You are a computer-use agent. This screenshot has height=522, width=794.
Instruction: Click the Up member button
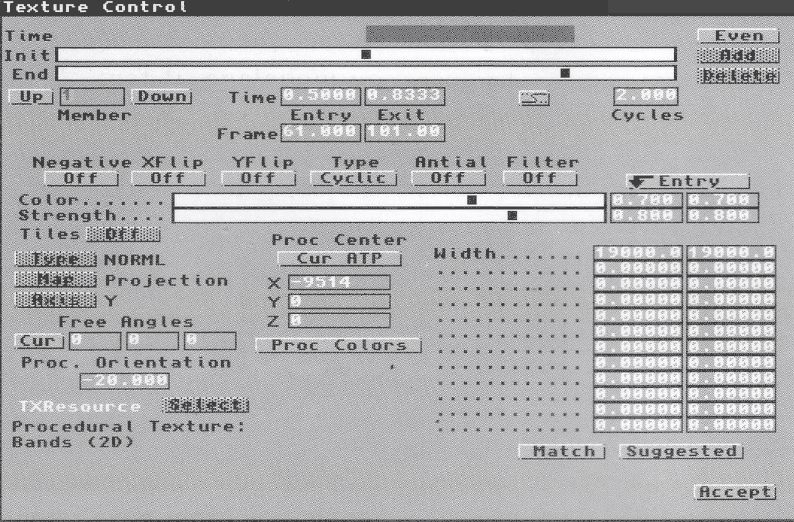pyautogui.click(x=31, y=96)
